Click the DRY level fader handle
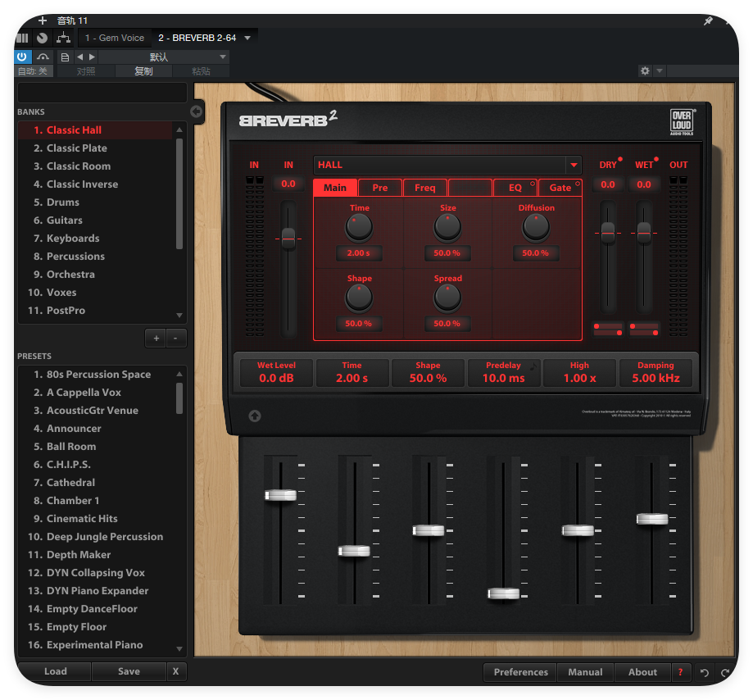The width and height of the screenshot is (753, 700). [x=608, y=233]
